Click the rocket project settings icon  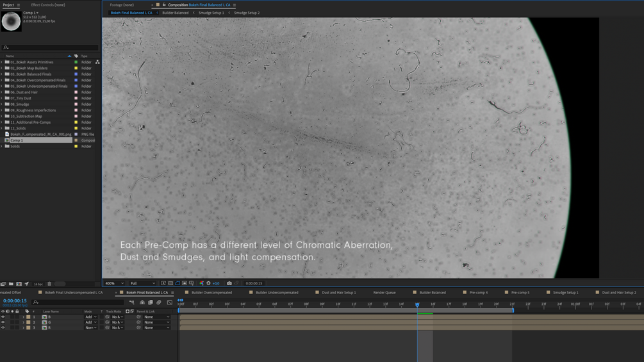pos(27,284)
